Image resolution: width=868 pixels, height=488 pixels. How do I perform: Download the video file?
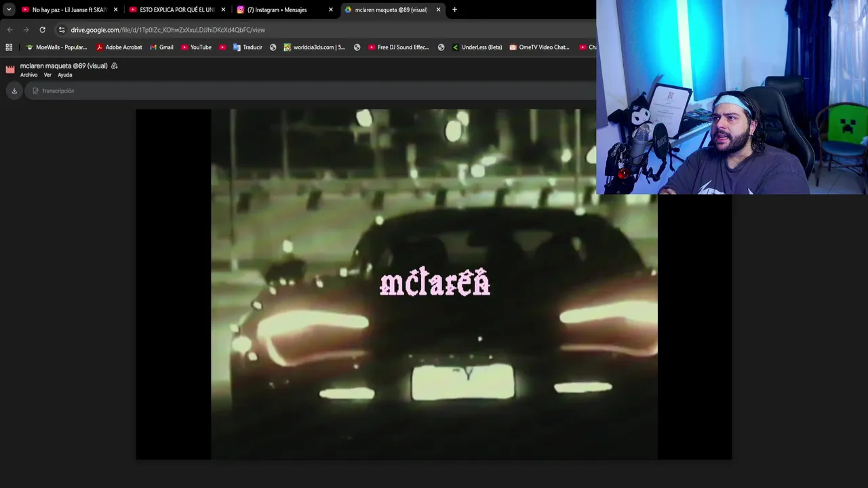pyautogui.click(x=14, y=91)
